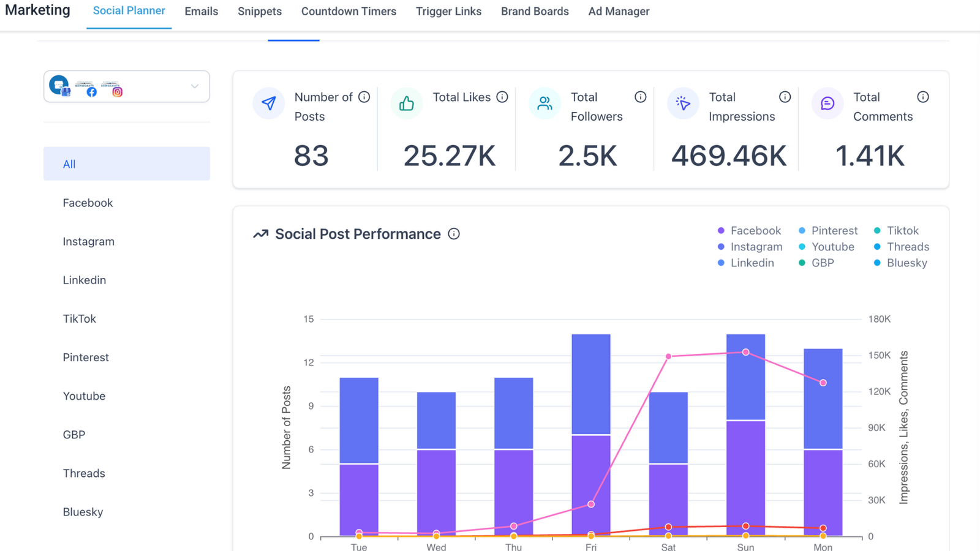Image resolution: width=980 pixels, height=551 pixels.
Task: Select the Youtube legend color dot
Action: 802,247
